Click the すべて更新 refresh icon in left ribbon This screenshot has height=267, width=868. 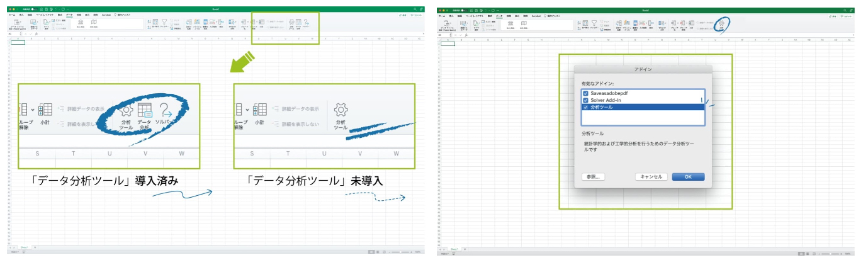pyautogui.click(x=45, y=22)
